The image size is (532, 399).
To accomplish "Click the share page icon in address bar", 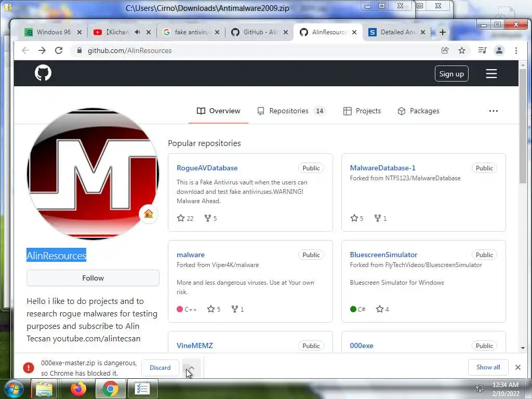I will [445, 50].
